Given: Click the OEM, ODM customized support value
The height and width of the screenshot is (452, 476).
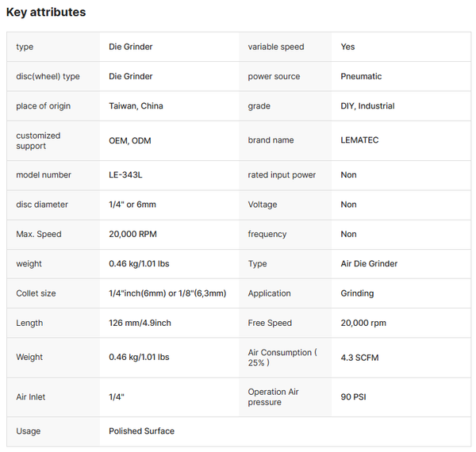Looking at the screenshot, I should [x=130, y=141].
